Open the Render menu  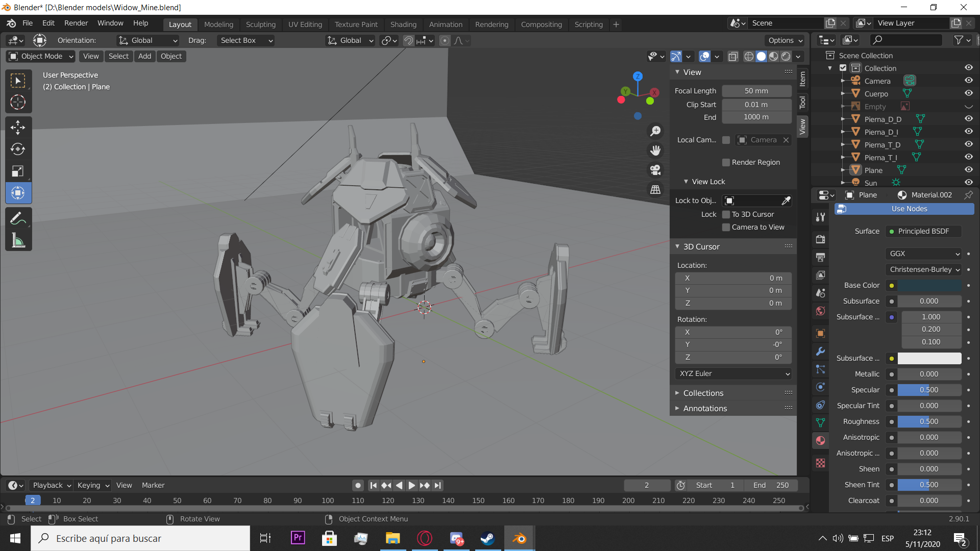click(x=76, y=23)
